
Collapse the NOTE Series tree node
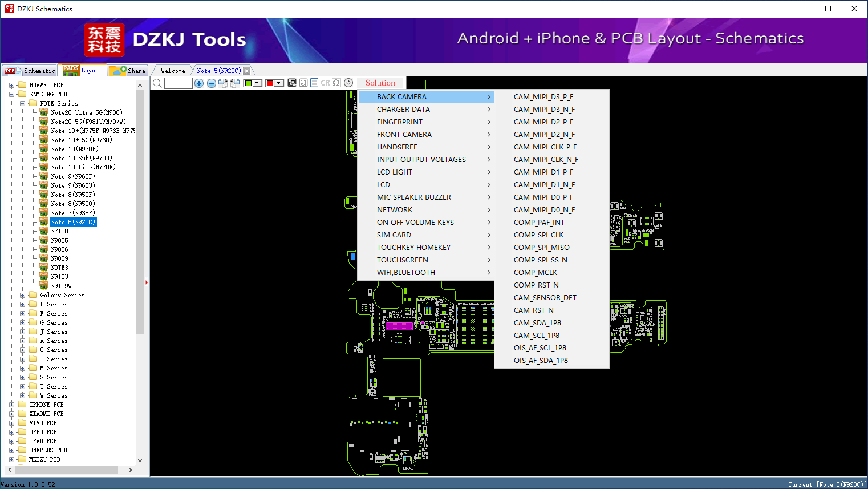point(22,103)
